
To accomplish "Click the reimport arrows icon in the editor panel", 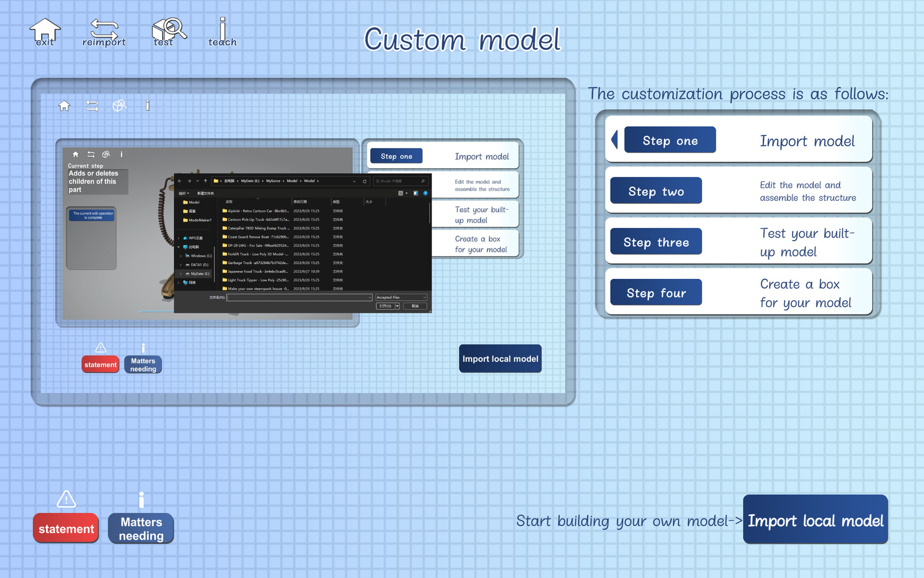I will click(92, 106).
